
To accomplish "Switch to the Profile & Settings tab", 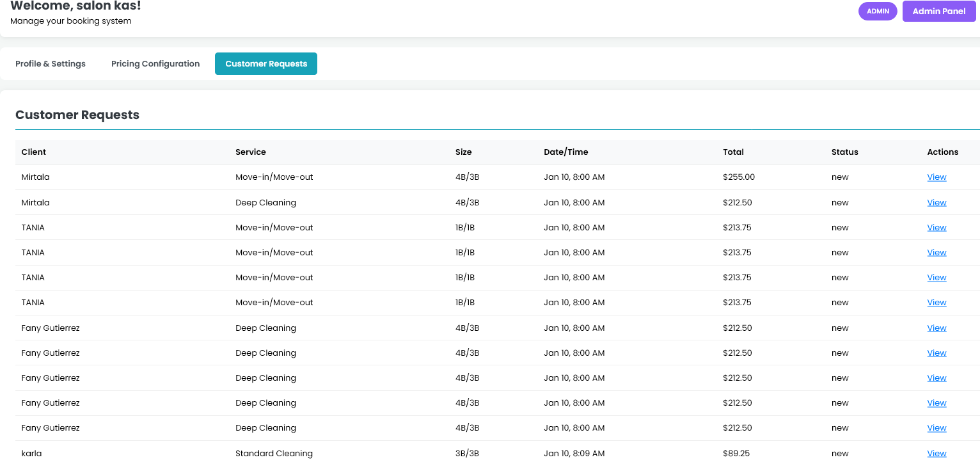I will pos(51,63).
